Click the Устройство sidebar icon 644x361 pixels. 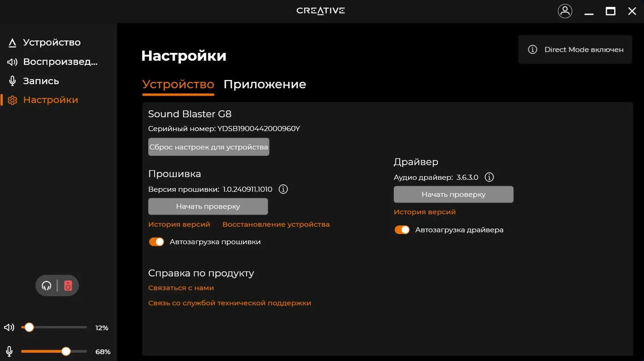[x=12, y=43]
